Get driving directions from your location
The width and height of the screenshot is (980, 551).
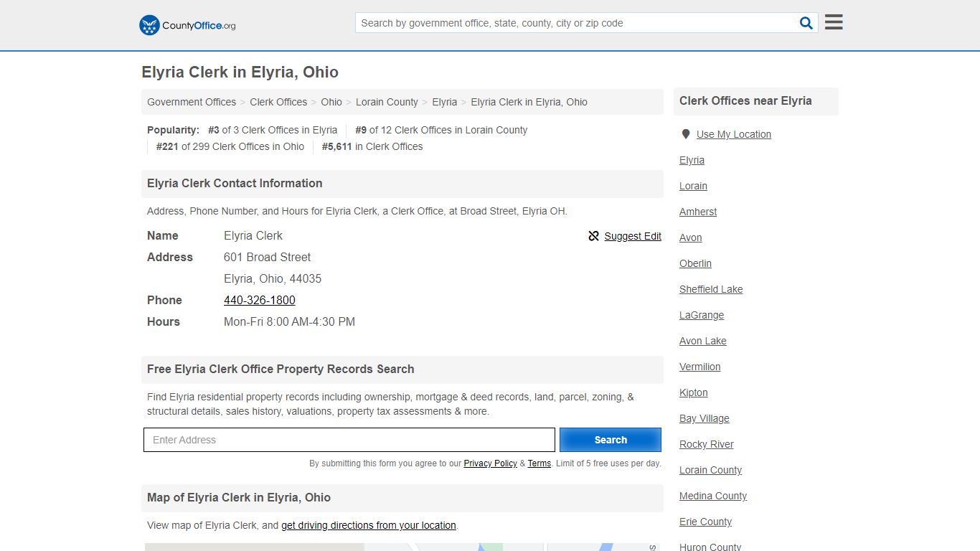click(369, 525)
